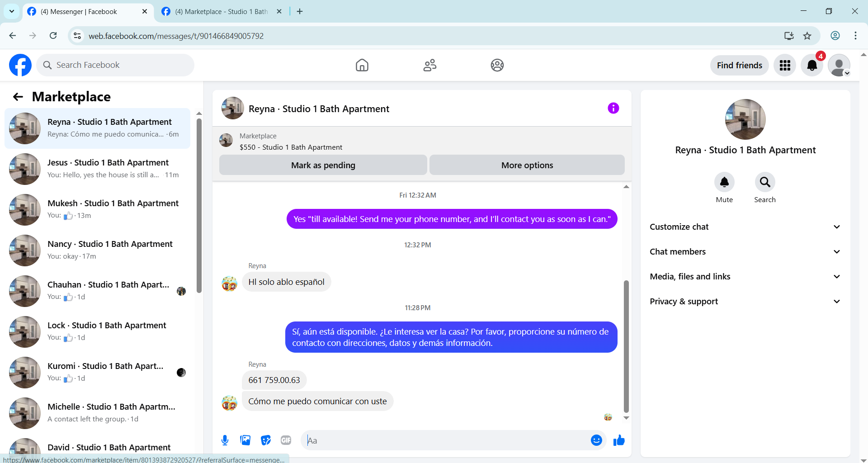The width and height of the screenshot is (868, 463).
Task: Click message 'Cómo me puedo comunicar con uste'
Action: click(x=317, y=401)
